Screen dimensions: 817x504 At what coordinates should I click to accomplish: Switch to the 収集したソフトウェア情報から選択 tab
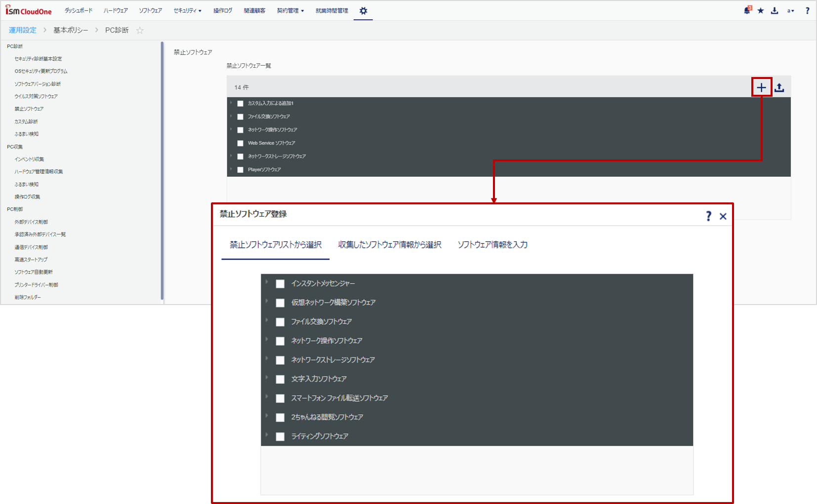389,244
